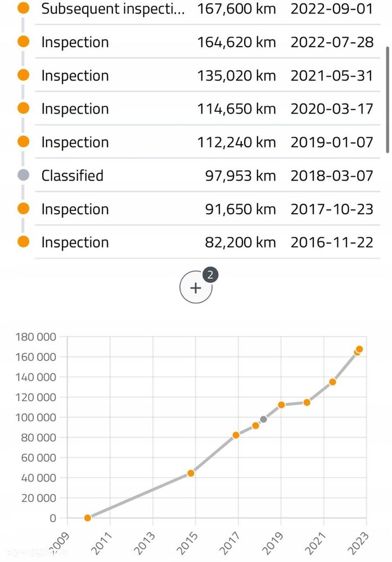Click orange dot beside 112,240 km inspection
Screen dimensions: 392x562
click(23, 142)
